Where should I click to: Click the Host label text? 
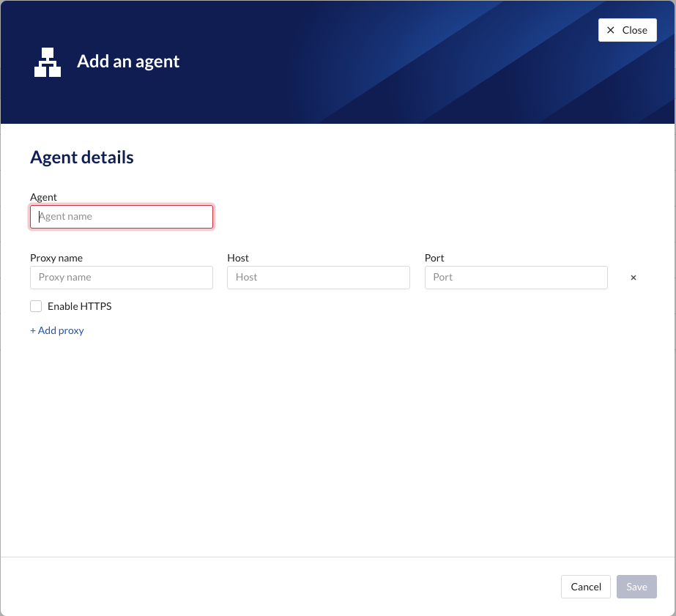click(x=237, y=257)
